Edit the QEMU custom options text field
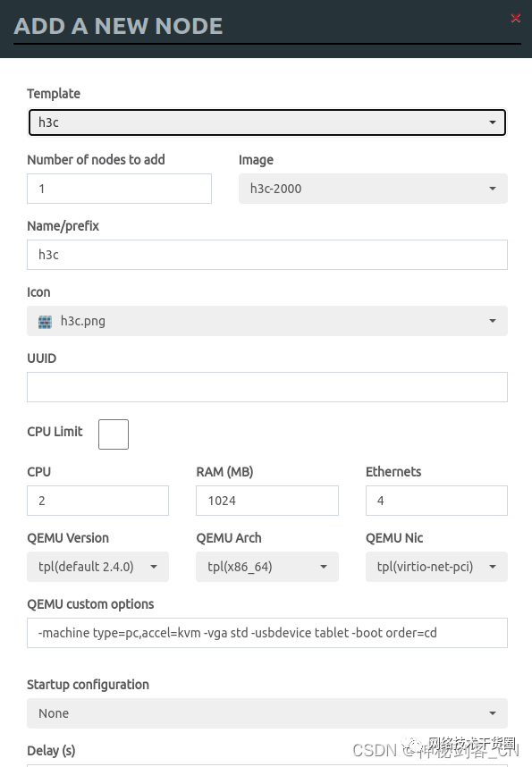This screenshot has width=532, height=767. pos(267,633)
